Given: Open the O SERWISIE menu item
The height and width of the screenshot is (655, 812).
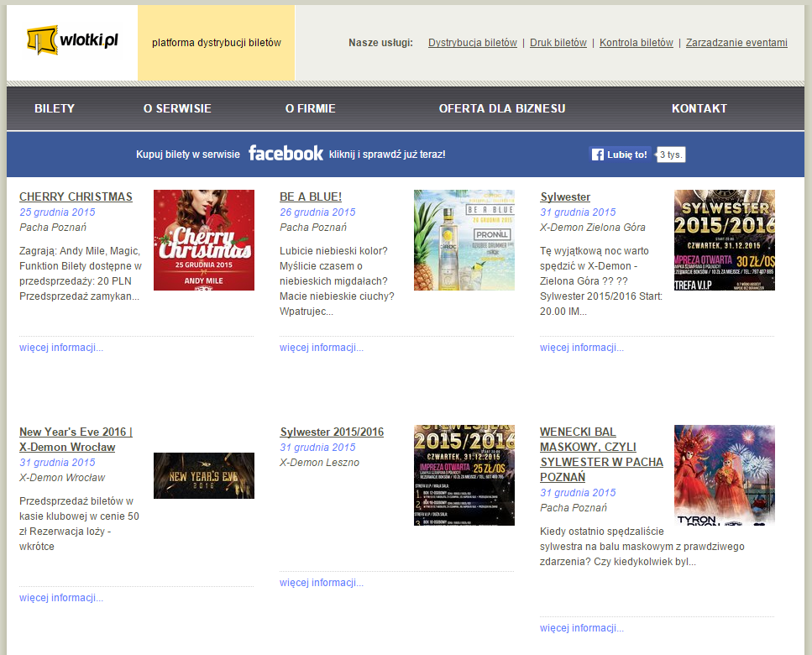Looking at the screenshot, I should pos(177,108).
